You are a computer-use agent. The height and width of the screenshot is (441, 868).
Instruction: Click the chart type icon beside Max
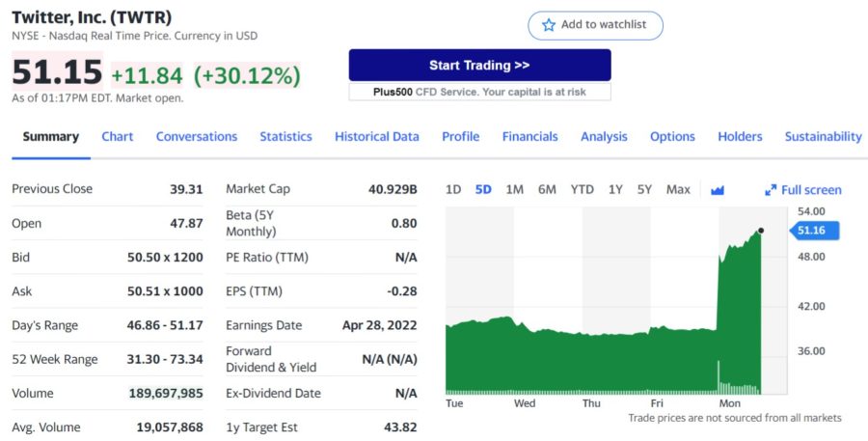tap(718, 190)
